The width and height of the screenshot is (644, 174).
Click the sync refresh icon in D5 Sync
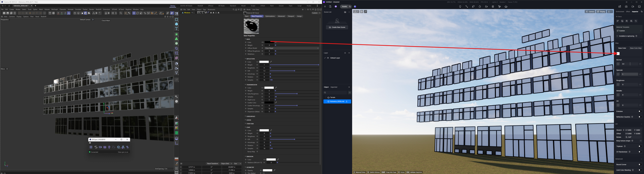coord(96,147)
